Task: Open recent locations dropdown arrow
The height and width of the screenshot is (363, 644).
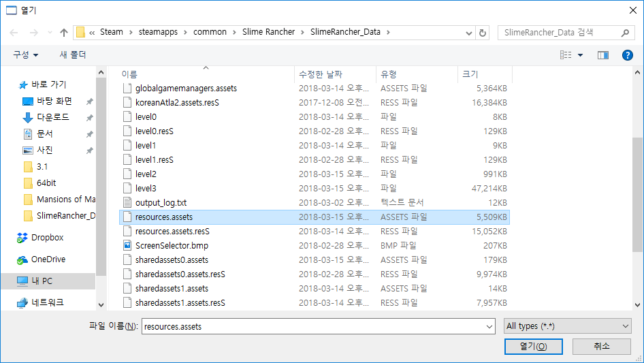Action: click(50, 33)
